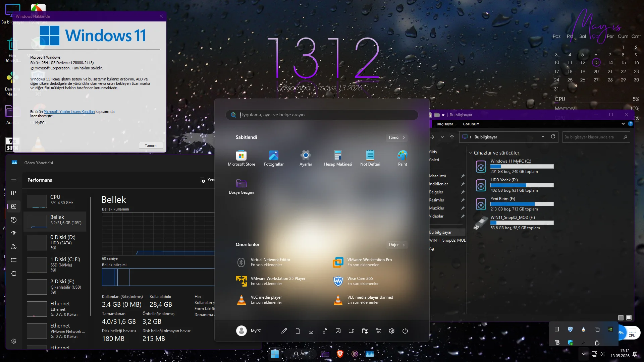Click Windows Security shield tray icon
The width and height of the screenshot is (644, 362).
coord(570,343)
